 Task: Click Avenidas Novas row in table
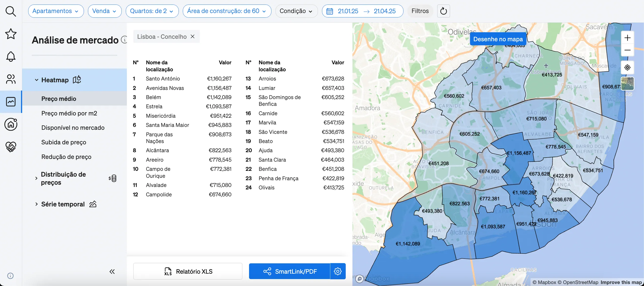182,88
